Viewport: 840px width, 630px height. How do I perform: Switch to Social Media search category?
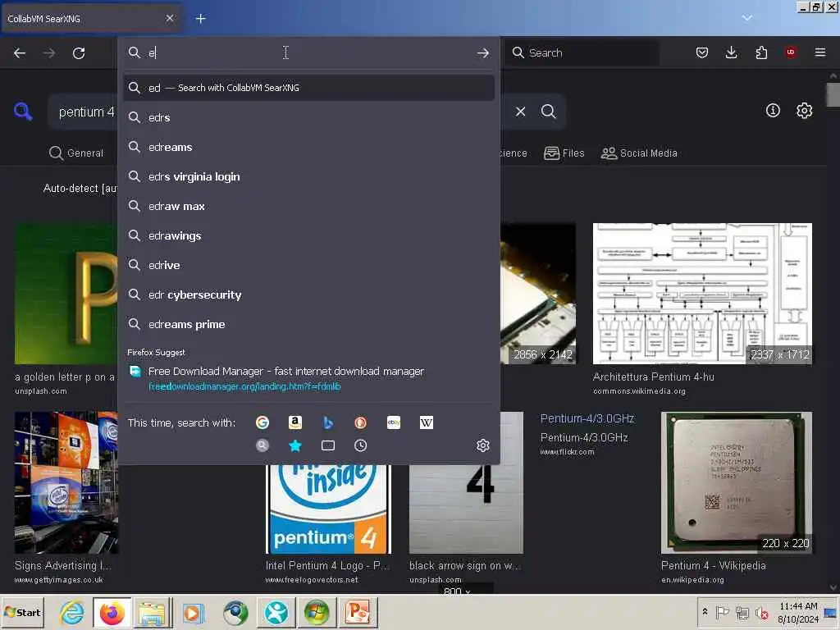(x=639, y=153)
